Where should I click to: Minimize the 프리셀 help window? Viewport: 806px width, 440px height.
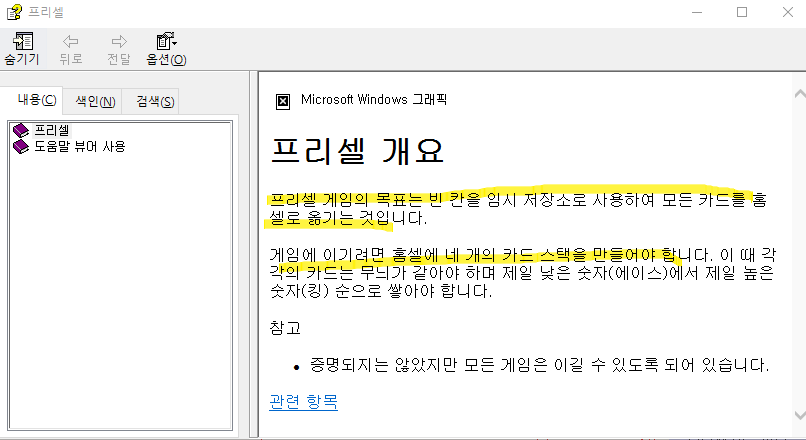point(697,12)
